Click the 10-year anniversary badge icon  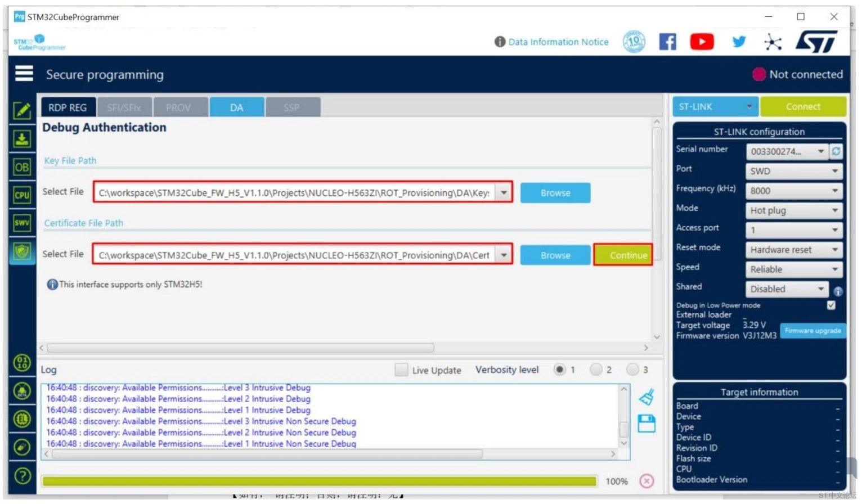pyautogui.click(x=634, y=42)
